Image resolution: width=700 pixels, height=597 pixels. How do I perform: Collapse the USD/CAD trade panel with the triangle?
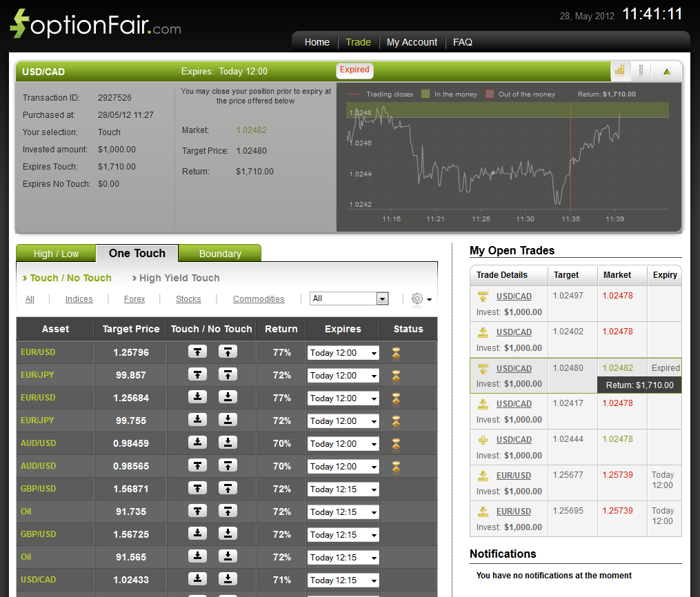666,71
